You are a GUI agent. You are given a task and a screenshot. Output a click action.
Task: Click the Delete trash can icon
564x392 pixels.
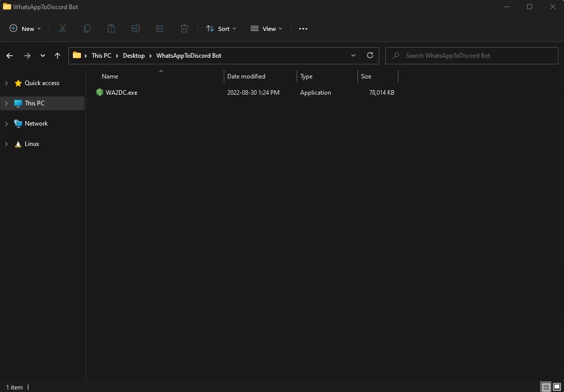tap(184, 29)
